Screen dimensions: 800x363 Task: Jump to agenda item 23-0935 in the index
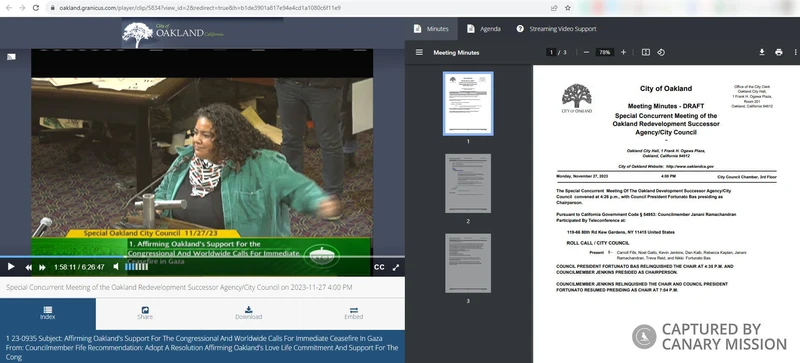202,347
